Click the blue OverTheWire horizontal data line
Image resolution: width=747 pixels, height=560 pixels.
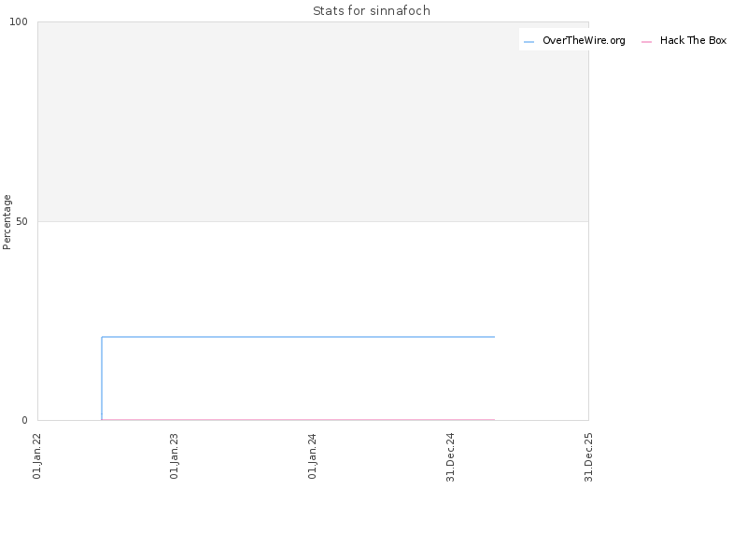(x=298, y=337)
